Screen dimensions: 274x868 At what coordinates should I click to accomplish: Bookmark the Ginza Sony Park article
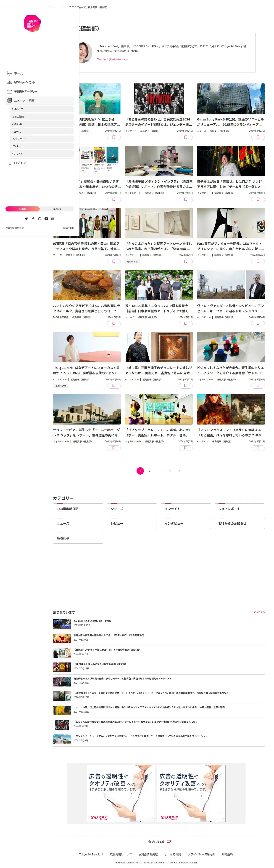[258, 137]
